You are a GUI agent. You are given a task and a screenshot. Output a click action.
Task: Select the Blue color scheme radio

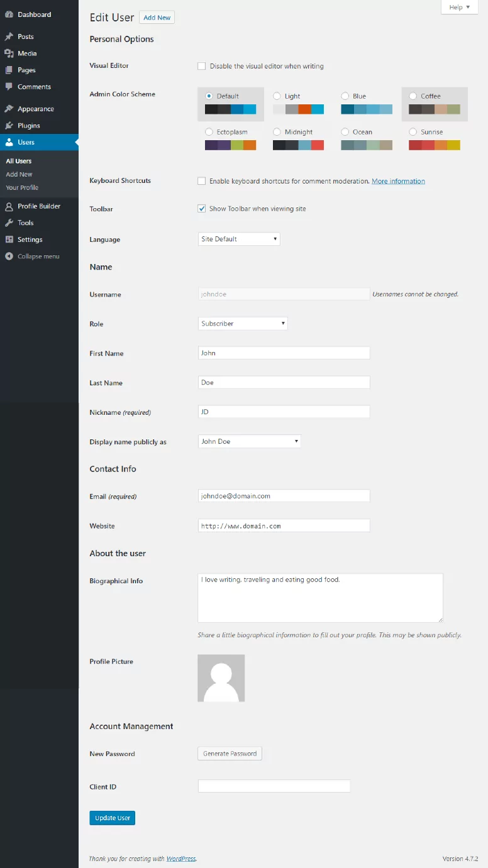[345, 96]
